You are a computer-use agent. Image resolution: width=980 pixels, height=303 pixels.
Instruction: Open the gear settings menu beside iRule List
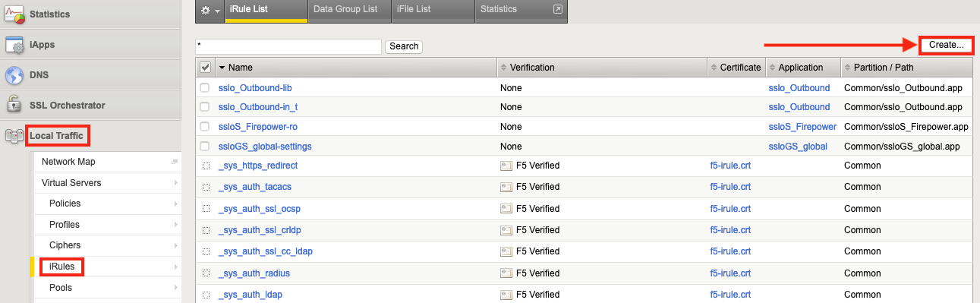coord(210,11)
